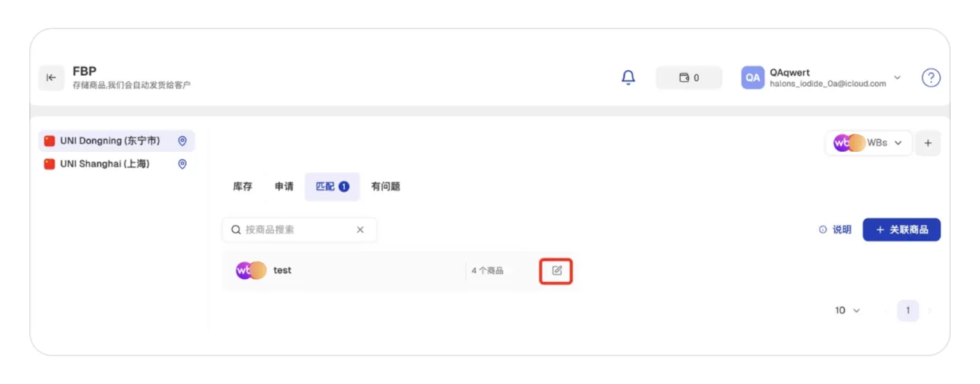Switch to the 申请 tab

click(x=284, y=187)
